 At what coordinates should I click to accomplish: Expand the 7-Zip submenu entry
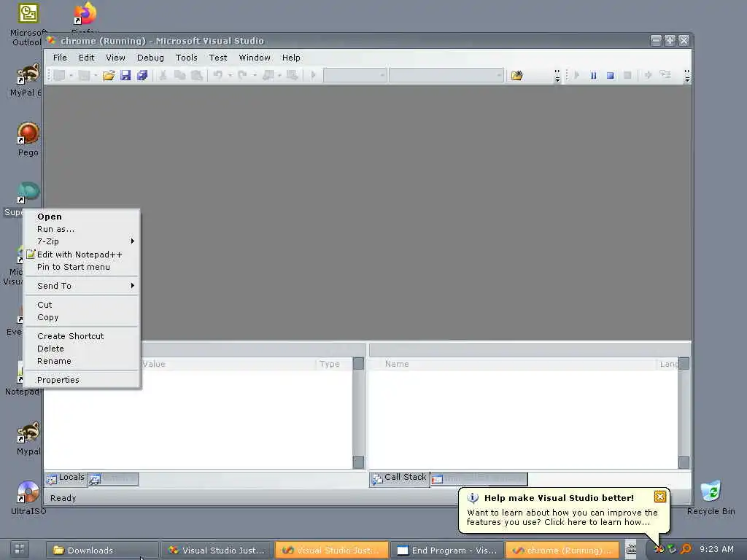coord(82,241)
